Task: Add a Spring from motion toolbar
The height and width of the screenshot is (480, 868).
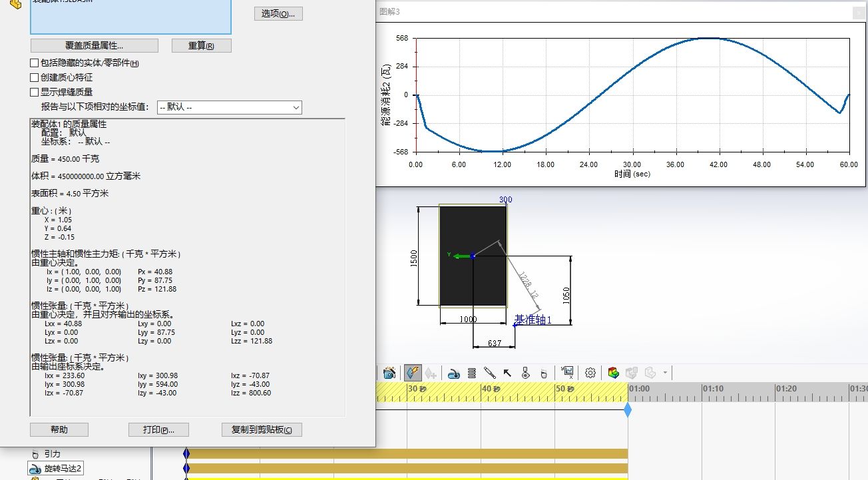Action: [471, 373]
